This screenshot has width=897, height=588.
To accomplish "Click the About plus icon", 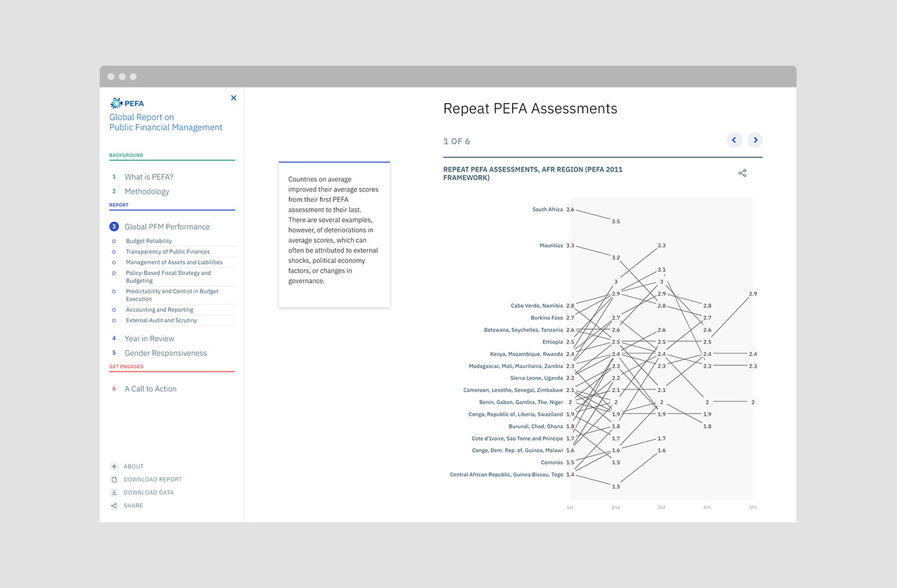I will click(x=114, y=466).
